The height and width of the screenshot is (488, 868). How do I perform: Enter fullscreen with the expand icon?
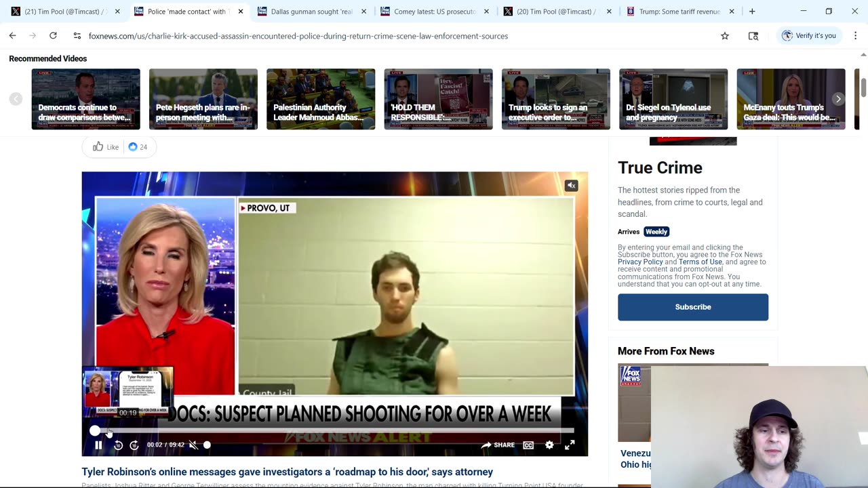click(x=570, y=445)
